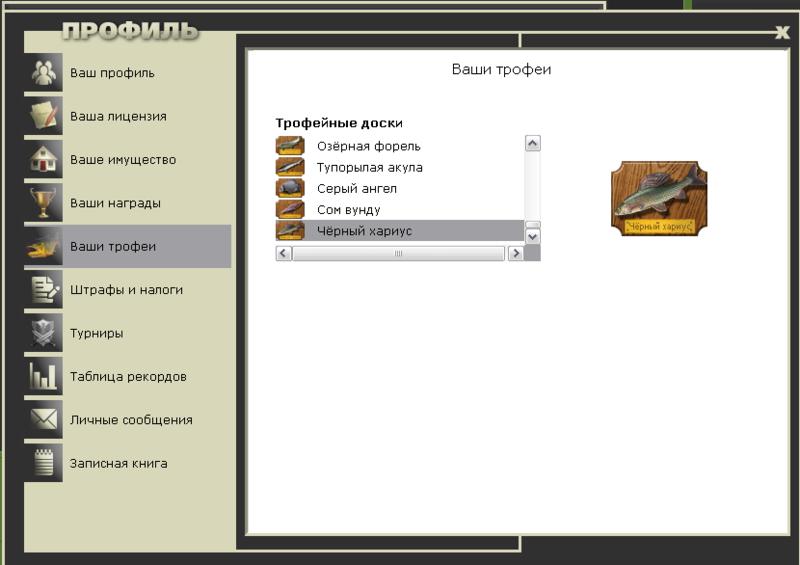The height and width of the screenshot is (565, 800).
Task: Show the Ваши награды section
Action: 128,203
